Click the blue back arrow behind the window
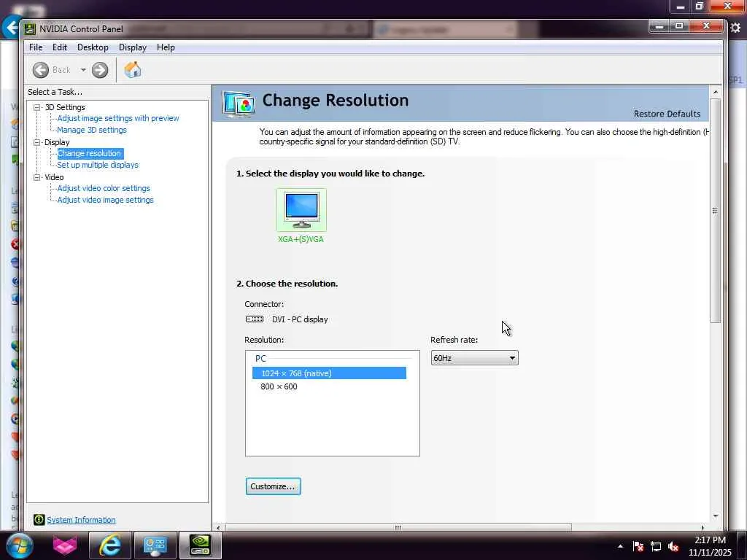The width and height of the screenshot is (747, 560). (x=10, y=27)
